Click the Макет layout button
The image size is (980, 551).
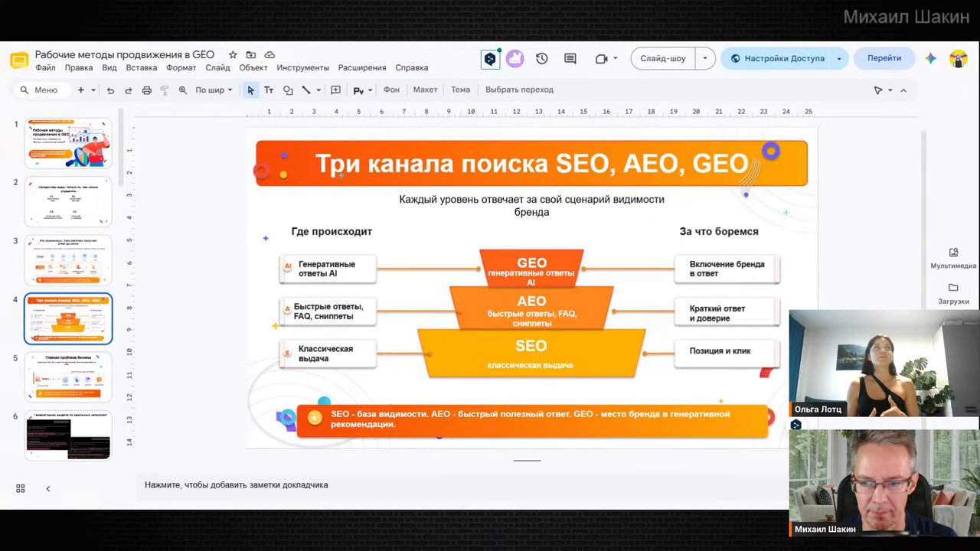pos(425,90)
